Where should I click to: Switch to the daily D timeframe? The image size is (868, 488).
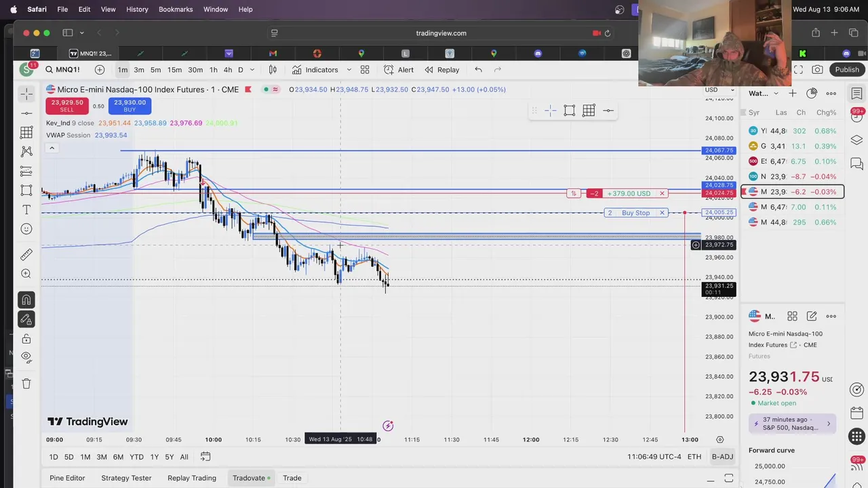coord(240,70)
